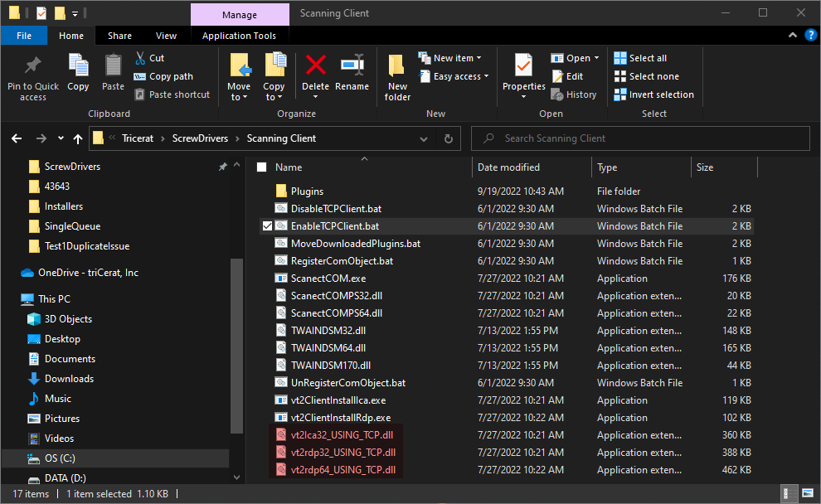Open the Application Tools tab
This screenshot has width=821, height=504.
point(240,36)
